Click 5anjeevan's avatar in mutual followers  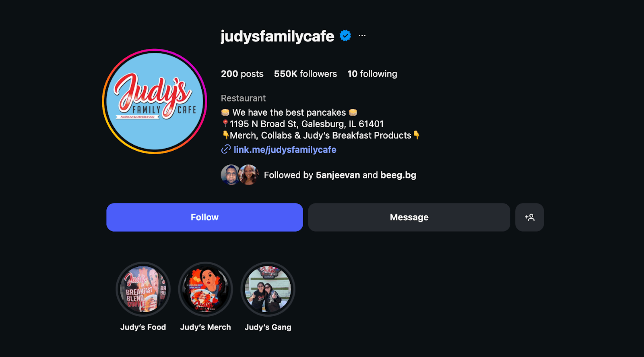click(x=230, y=175)
